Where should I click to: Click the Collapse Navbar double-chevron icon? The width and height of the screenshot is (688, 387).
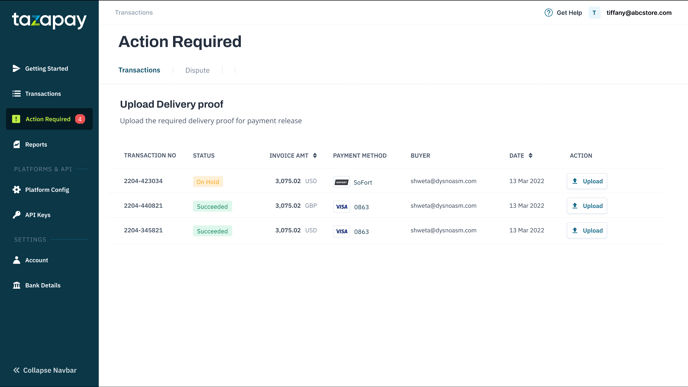[x=16, y=370]
